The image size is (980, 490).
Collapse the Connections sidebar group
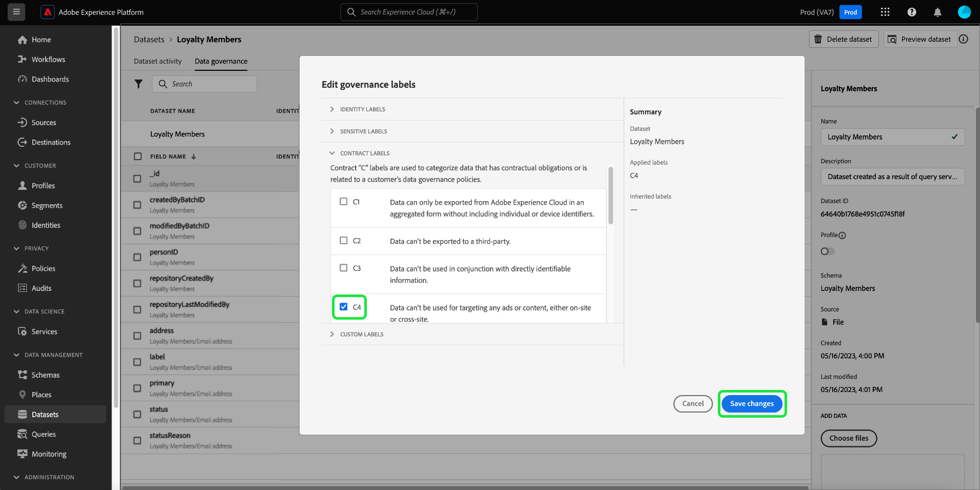tap(16, 103)
